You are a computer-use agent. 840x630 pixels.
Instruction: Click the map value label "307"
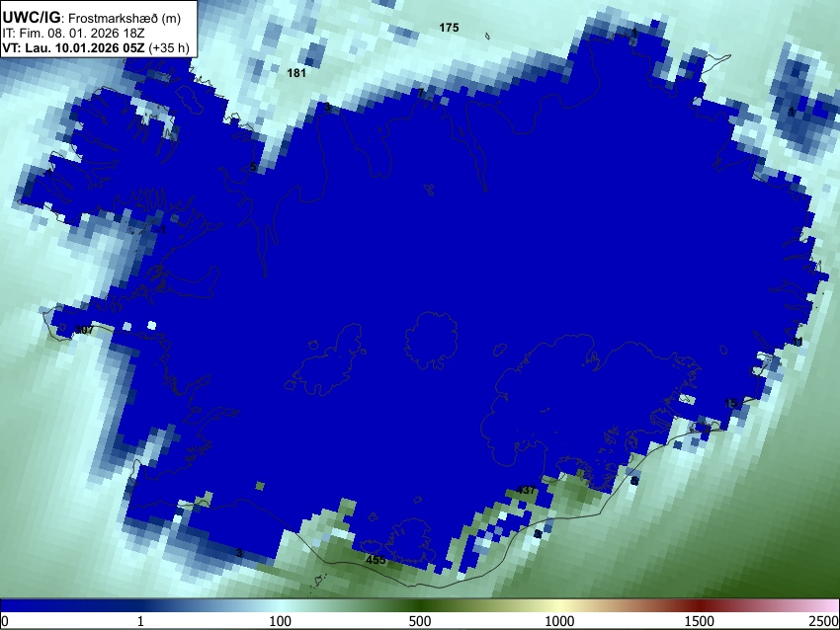(x=84, y=330)
